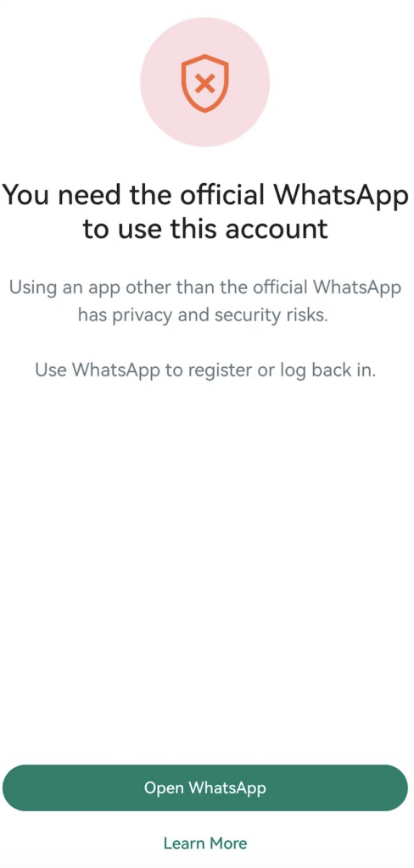Tap the "has privacy and security risks." line
414x868 pixels.
[205, 315]
